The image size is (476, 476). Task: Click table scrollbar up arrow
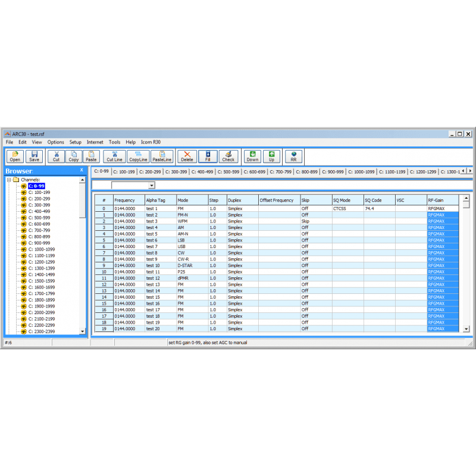[466, 198]
